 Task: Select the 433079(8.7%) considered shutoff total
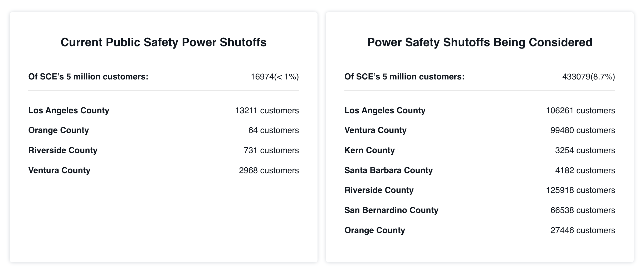[x=588, y=77]
